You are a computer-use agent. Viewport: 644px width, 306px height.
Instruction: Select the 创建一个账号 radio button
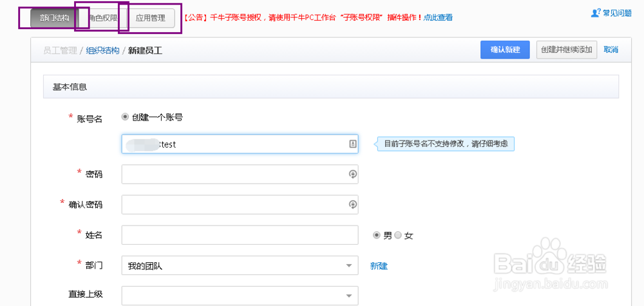tap(125, 117)
